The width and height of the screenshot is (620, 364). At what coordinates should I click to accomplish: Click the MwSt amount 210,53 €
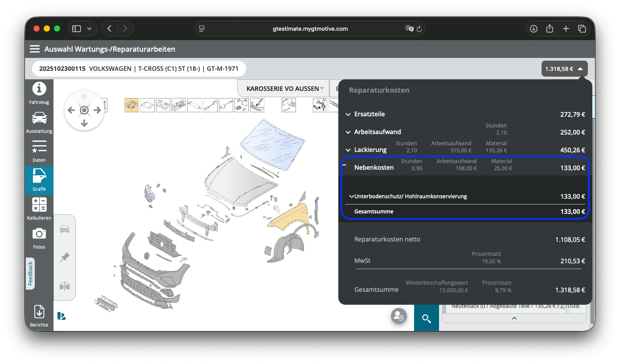tap(573, 261)
